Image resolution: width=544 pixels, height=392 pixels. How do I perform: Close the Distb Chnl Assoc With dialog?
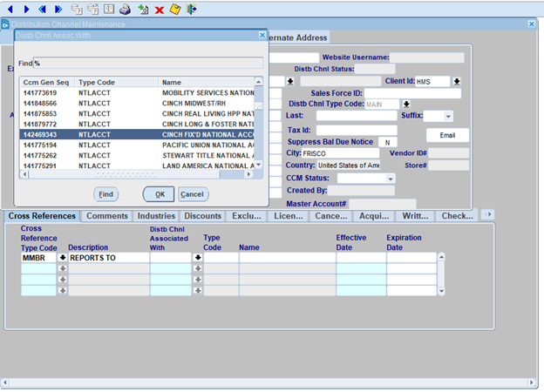tap(262, 35)
